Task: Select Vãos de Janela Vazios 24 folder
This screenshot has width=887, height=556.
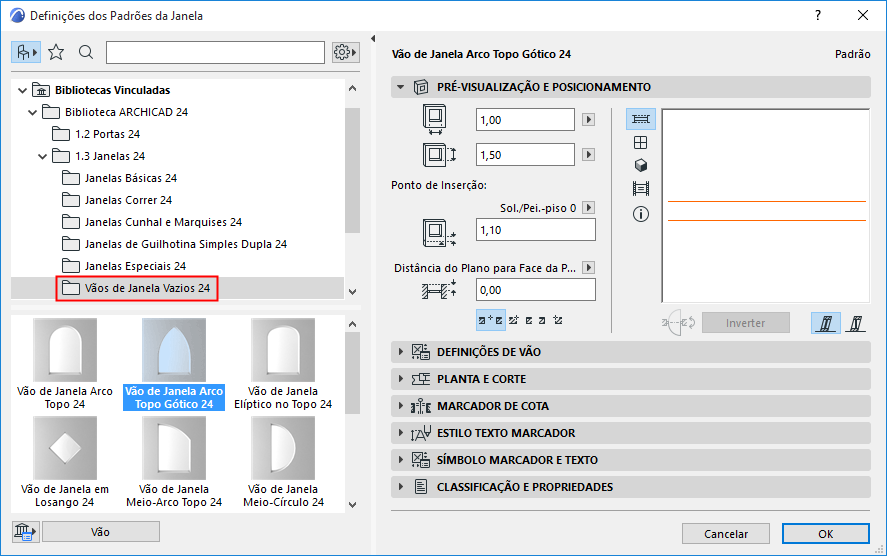Action: click(136, 288)
